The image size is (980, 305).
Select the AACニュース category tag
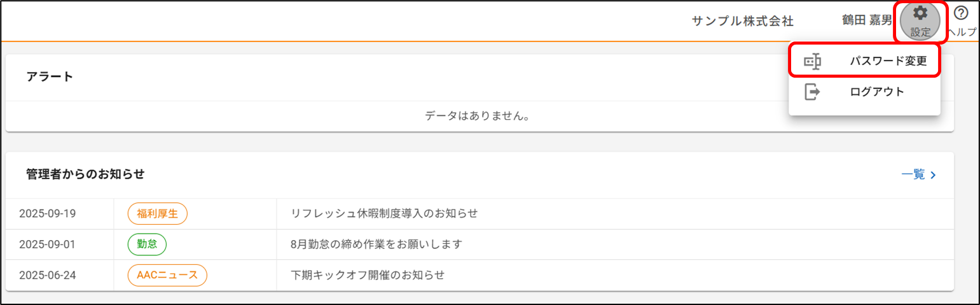(167, 275)
